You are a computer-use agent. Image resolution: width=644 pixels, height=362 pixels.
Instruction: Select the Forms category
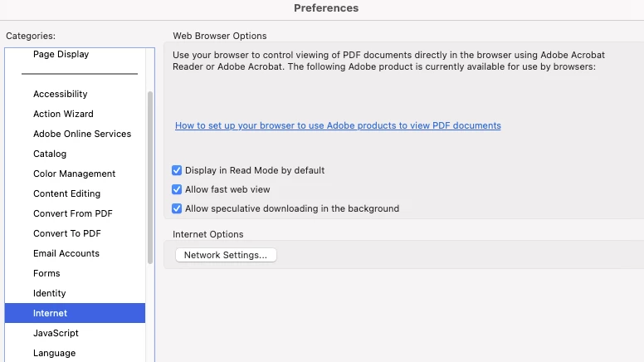point(46,273)
